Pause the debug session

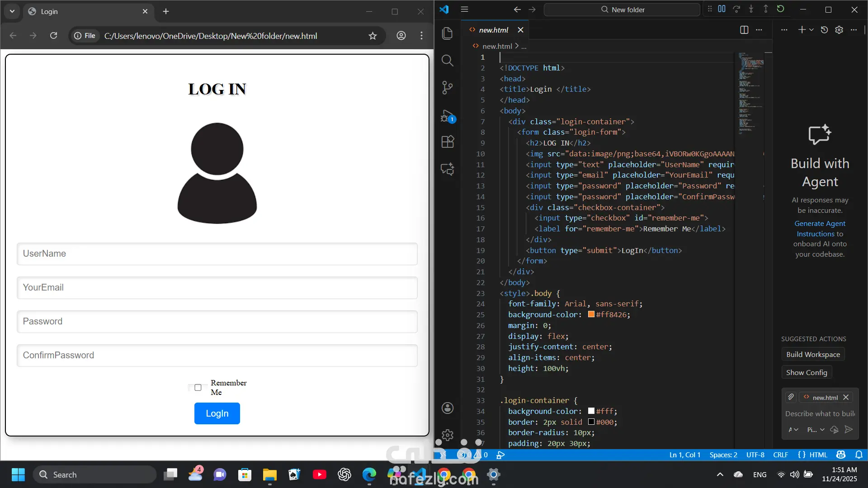tap(722, 9)
